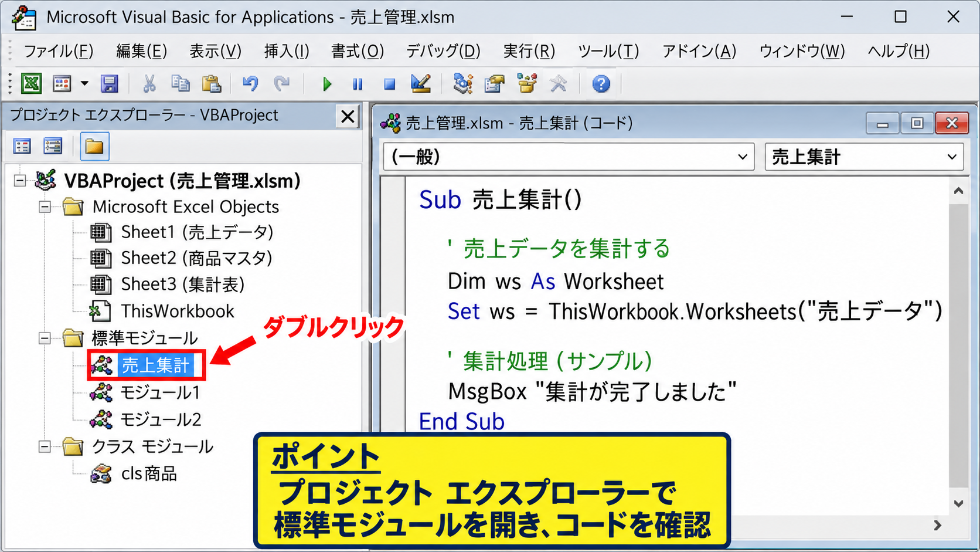Collapse the 標準モジュール folder

pyautogui.click(x=45, y=338)
